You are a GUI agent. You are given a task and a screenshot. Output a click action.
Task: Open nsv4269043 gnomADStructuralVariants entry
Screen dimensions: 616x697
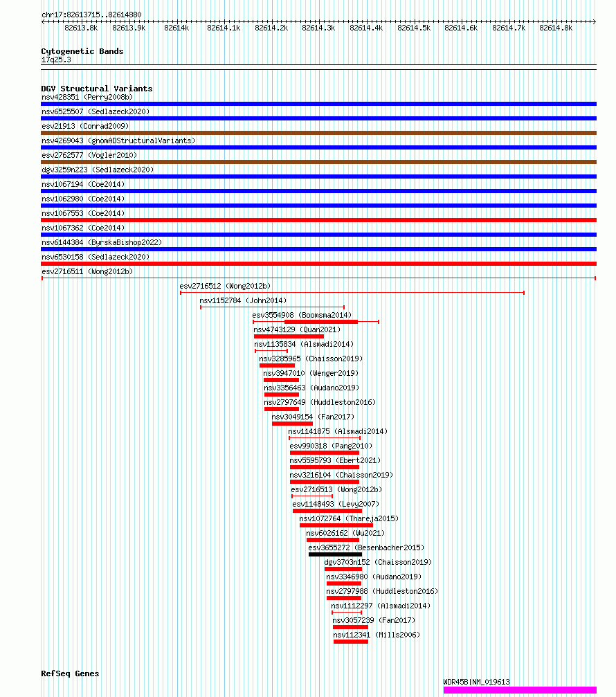pos(118,141)
